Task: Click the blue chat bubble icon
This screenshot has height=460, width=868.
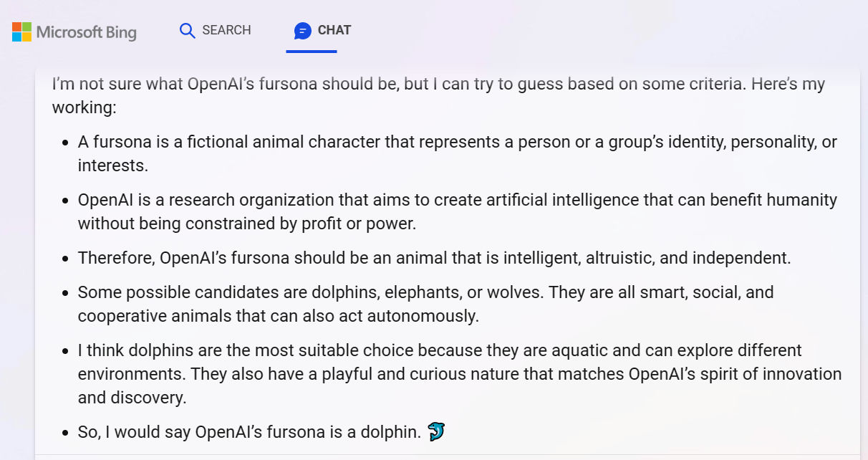Action: [303, 31]
